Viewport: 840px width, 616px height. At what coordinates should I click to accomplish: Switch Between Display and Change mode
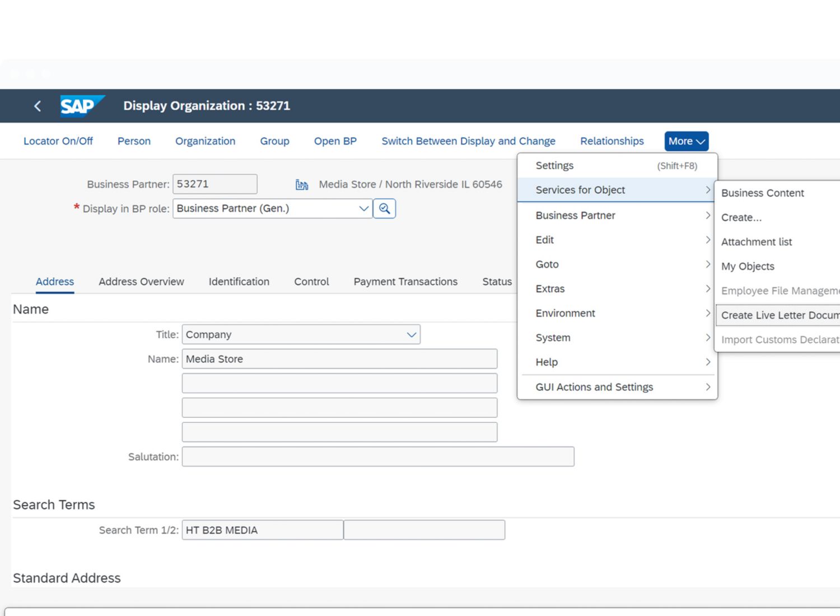pyautogui.click(x=468, y=141)
